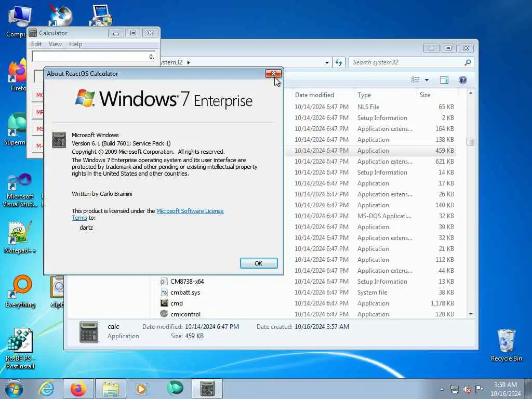Refresh the Explorer folder view

[339, 62]
